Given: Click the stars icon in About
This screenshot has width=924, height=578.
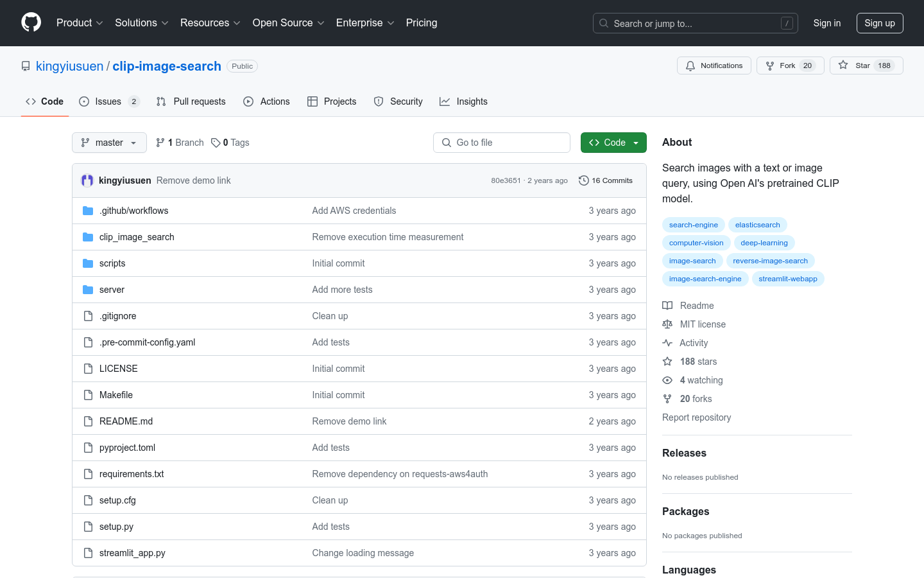Looking at the screenshot, I should pos(667,362).
